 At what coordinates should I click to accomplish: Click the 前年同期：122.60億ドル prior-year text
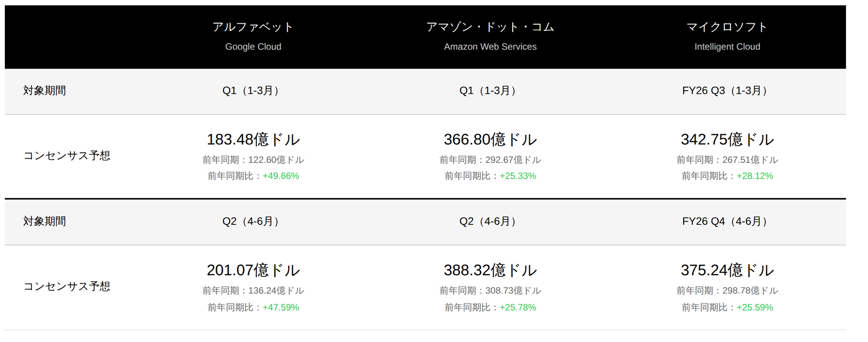253,160
